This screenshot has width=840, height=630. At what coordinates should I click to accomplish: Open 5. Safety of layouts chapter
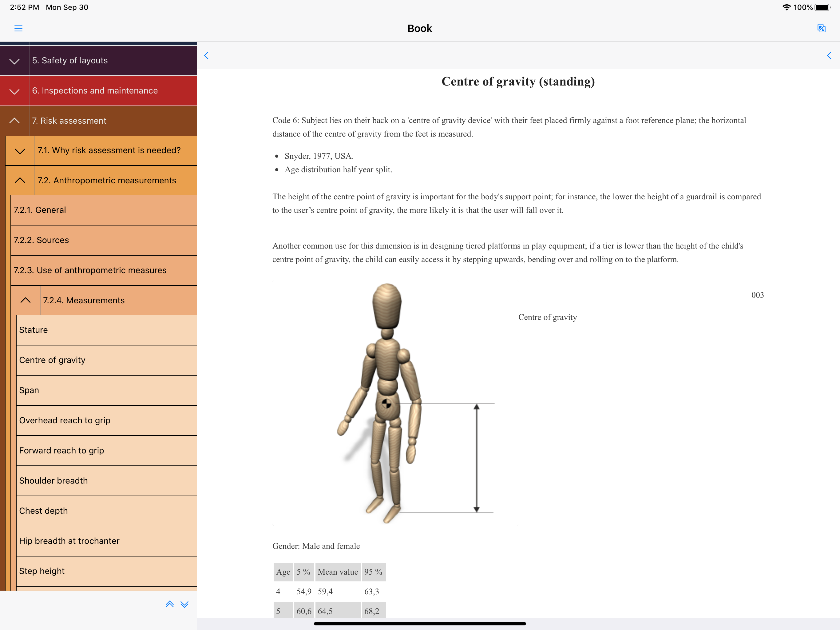(113, 60)
